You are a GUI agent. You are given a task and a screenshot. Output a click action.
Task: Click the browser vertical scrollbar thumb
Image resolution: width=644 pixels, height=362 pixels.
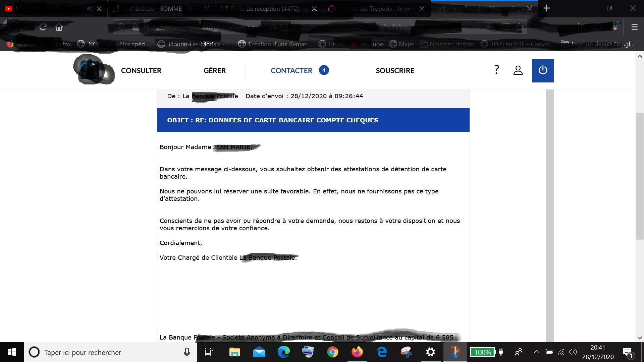click(x=640, y=176)
